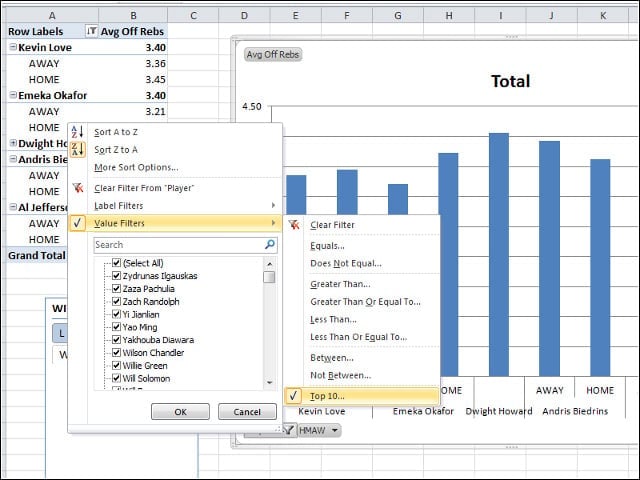
Task: Uncheck Zach Randolph checkbox
Action: point(116,301)
